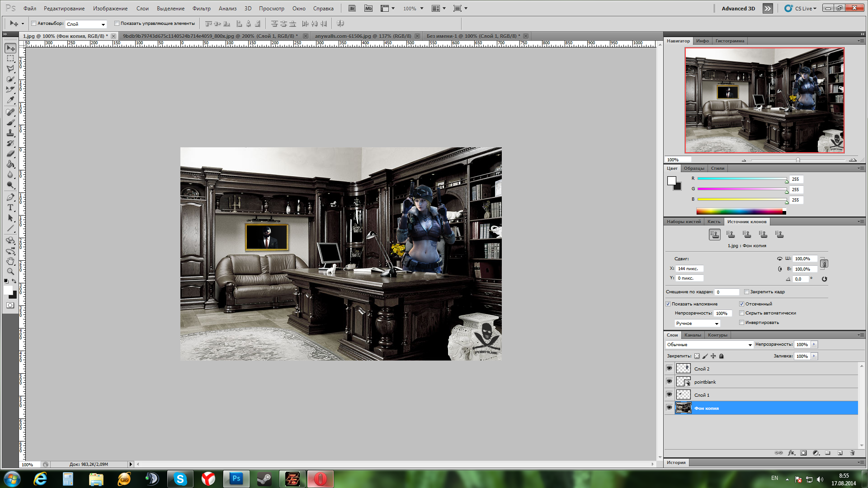Reset clone source transform
868x488 pixels.
tap(824, 279)
